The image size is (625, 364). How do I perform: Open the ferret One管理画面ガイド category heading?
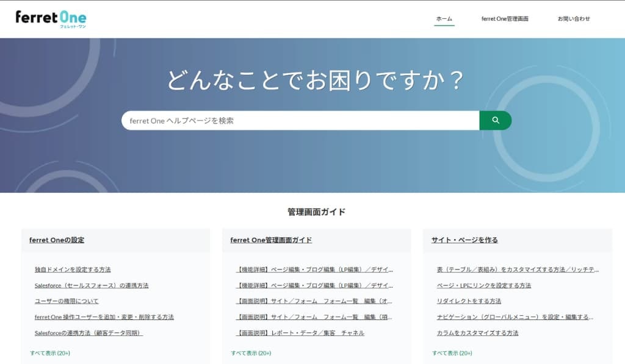(271, 240)
